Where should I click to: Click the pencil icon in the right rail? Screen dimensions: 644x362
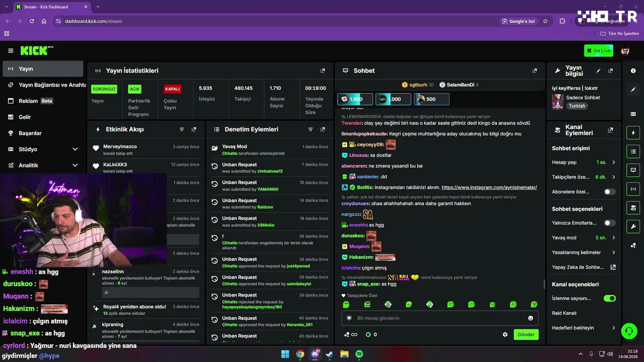[633, 89]
